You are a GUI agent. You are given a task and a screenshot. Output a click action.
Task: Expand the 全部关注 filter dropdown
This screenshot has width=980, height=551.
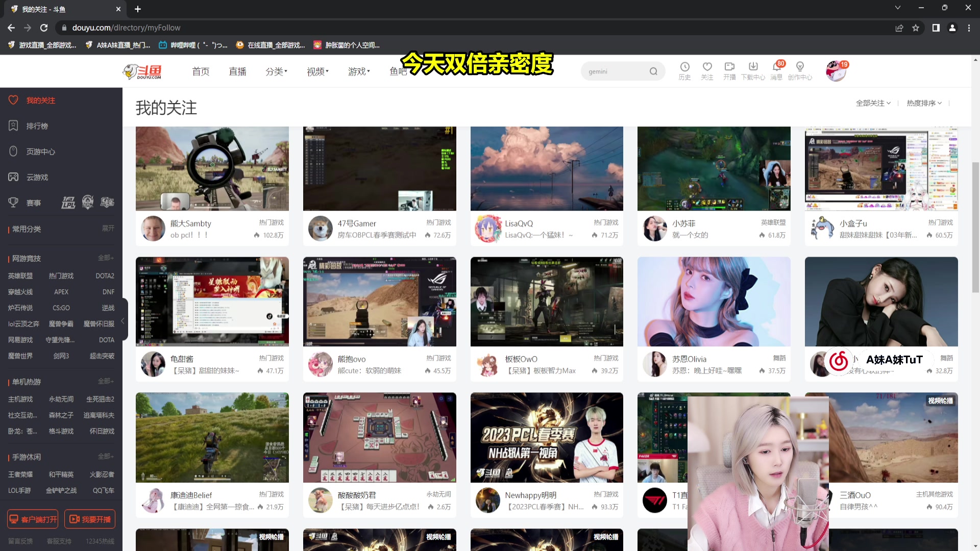pyautogui.click(x=873, y=103)
